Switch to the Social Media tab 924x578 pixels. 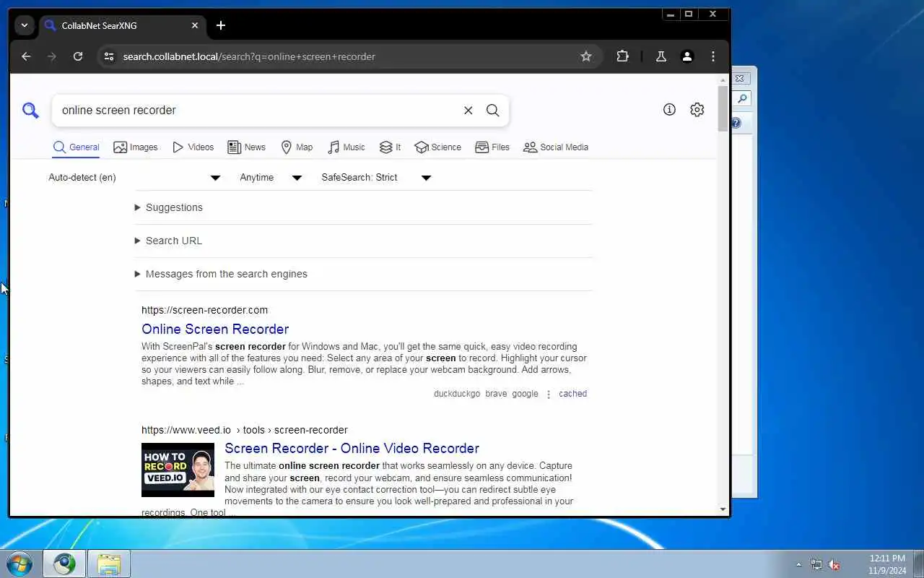tap(556, 147)
